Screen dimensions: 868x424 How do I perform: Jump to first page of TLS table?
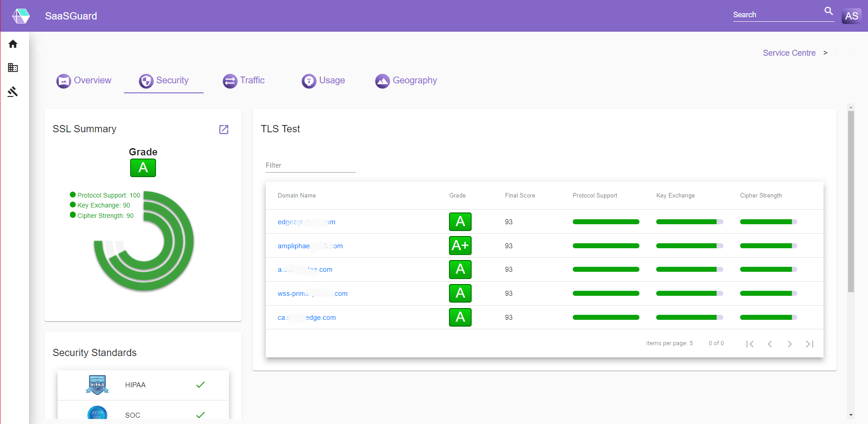click(x=750, y=344)
